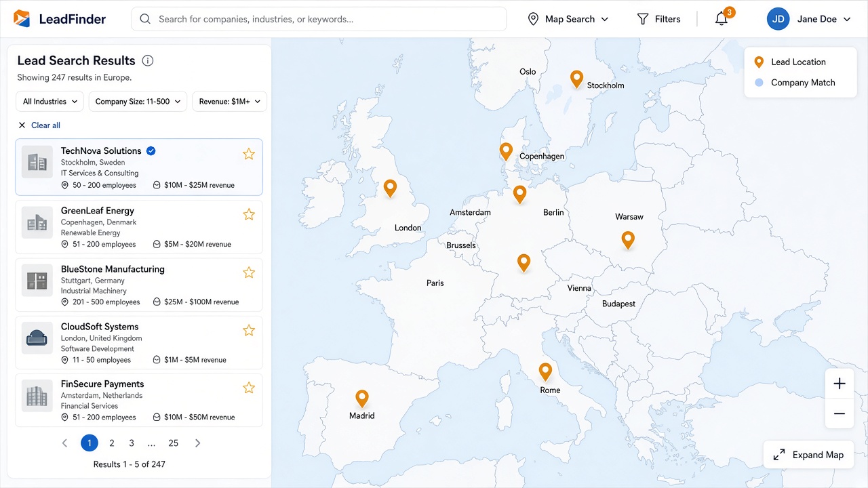Star the FinSecure Payments lead
Screen dimensions: 868x488
point(249,388)
